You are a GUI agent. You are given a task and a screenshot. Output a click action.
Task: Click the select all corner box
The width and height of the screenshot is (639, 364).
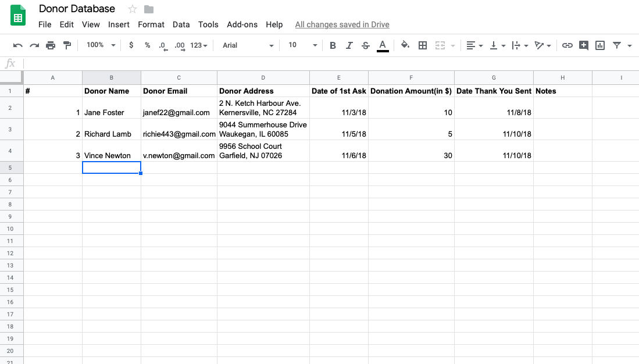[x=11, y=77]
